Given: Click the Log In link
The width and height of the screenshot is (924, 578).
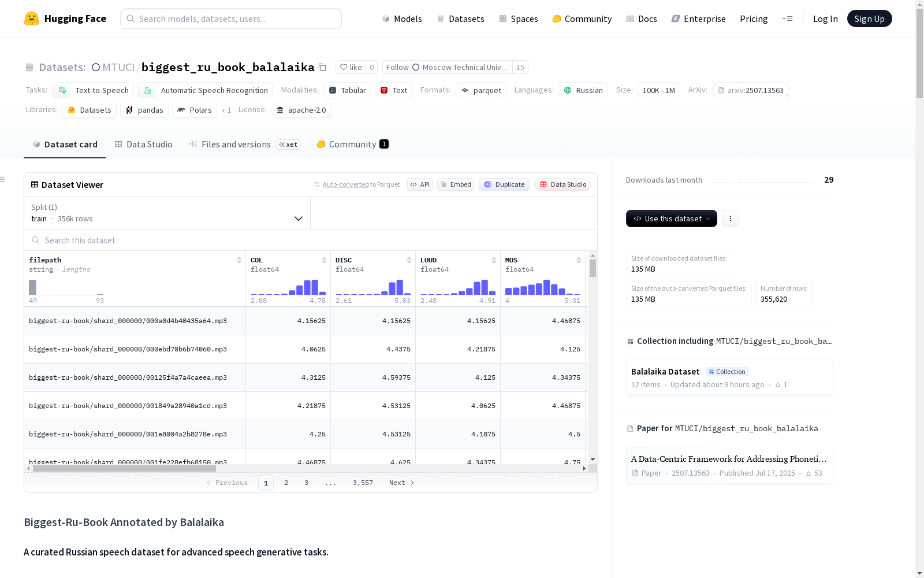Looking at the screenshot, I should [x=825, y=18].
